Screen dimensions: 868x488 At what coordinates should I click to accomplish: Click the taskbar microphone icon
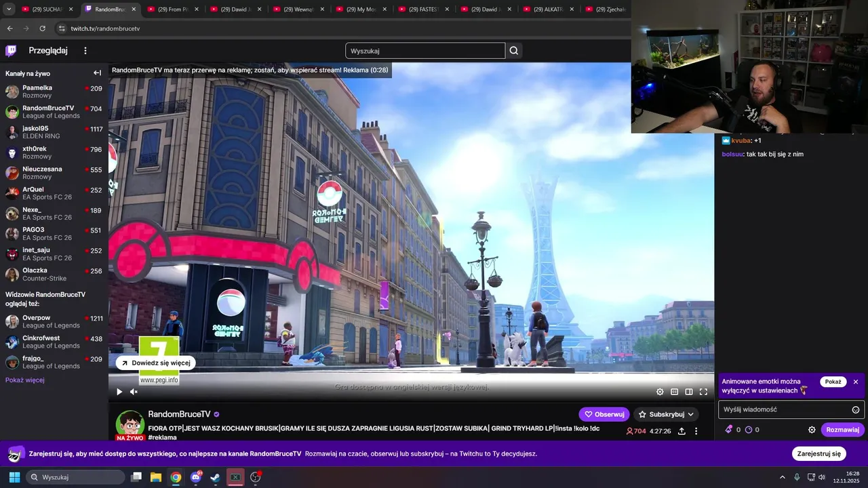tap(797, 477)
